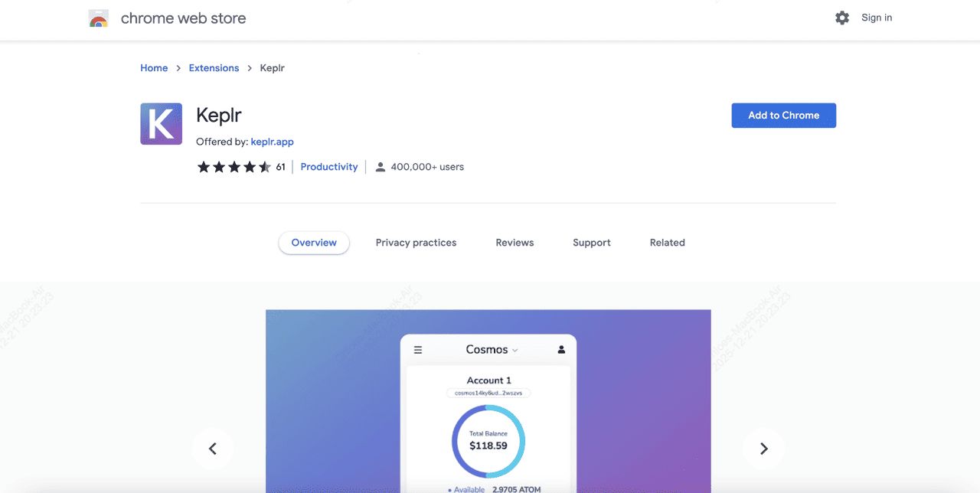View the Support tab

tap(591, 242)
